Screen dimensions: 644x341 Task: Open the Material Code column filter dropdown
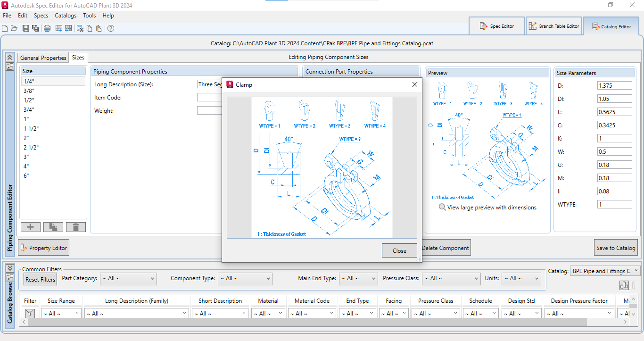(312, 313)
